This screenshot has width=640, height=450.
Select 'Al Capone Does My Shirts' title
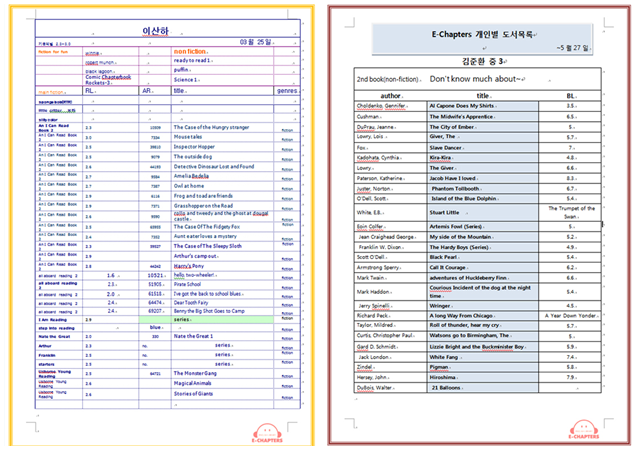tap(462, 106)
